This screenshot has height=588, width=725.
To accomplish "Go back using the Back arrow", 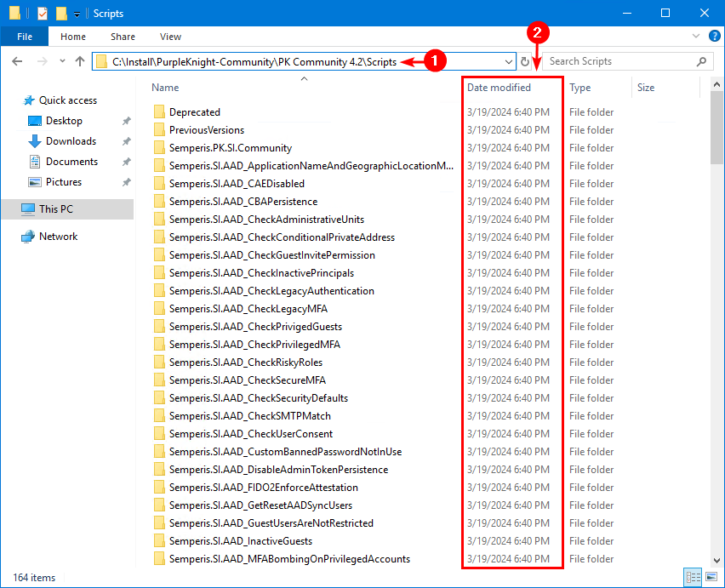I will pyautogui.click(x=18, y=61).
